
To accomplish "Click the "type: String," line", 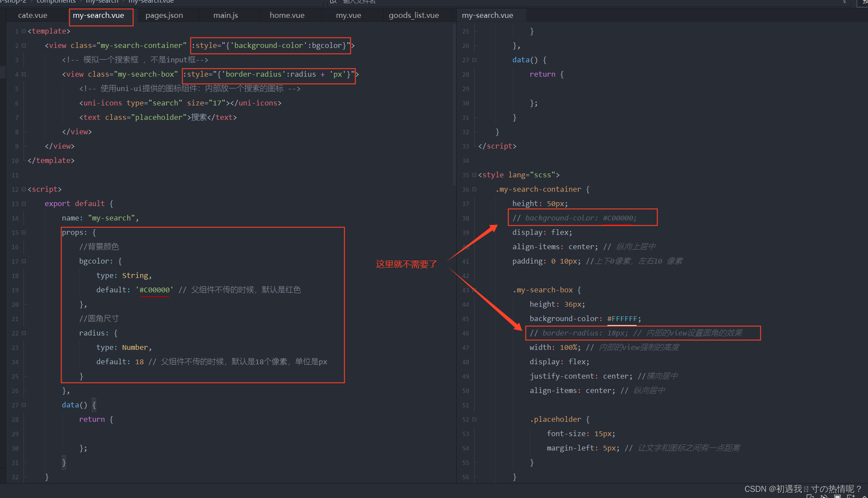I will click(x=124, y=275).
